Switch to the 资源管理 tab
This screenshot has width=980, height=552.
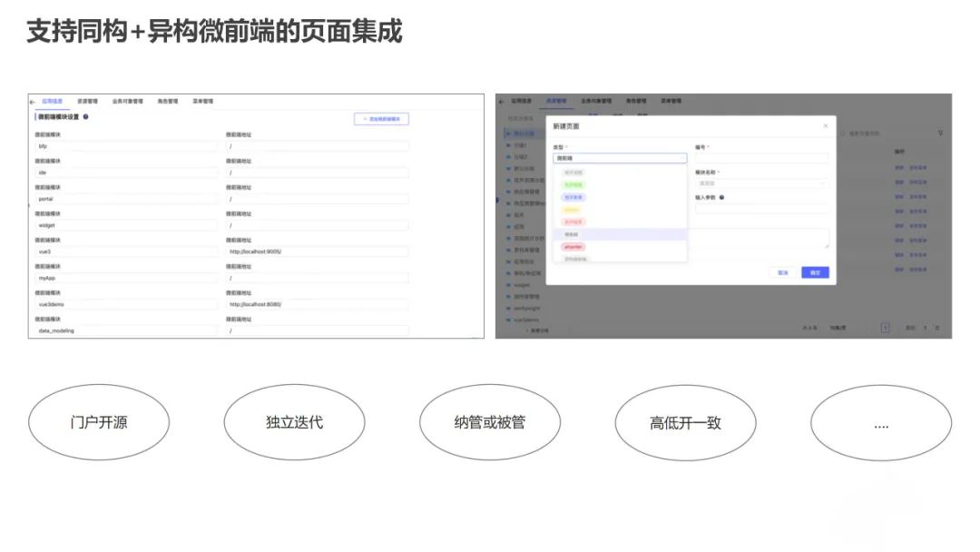[x=88, y=100]
